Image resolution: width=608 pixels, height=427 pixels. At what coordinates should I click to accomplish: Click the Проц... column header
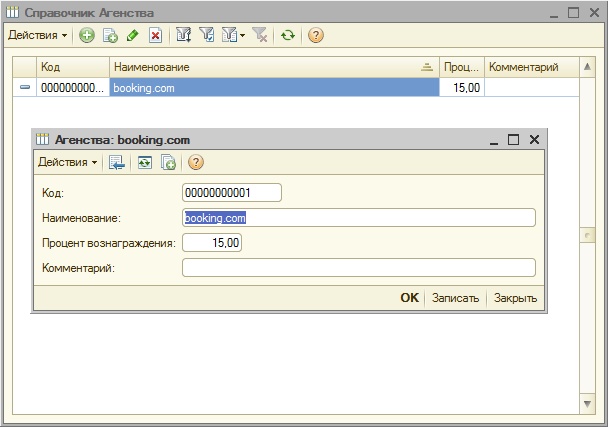click(461, 67)
